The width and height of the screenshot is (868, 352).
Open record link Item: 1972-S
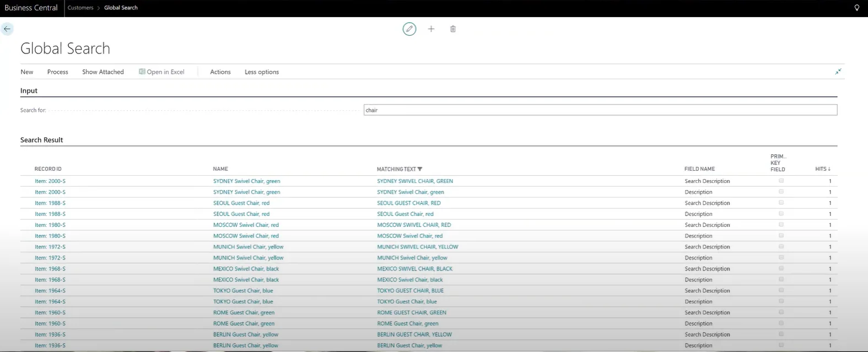coord(50,247)
